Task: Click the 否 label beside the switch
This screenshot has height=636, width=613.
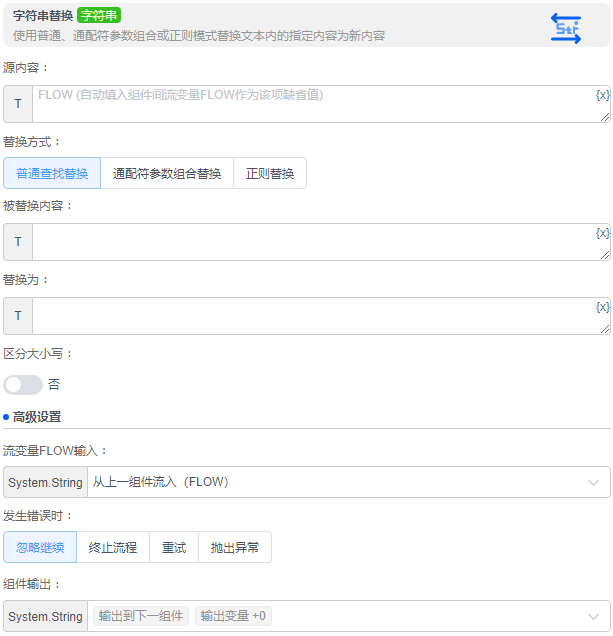Action: pos(54,384)
